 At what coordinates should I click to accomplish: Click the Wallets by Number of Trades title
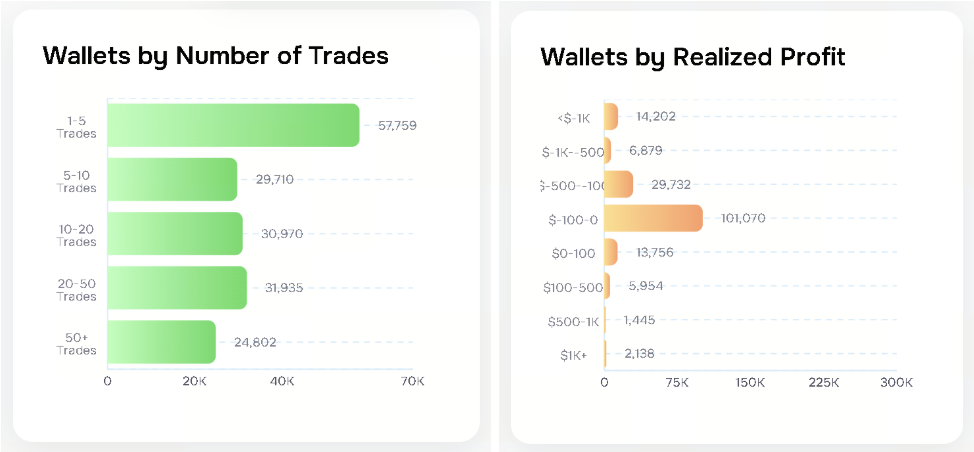pos(215,55)
